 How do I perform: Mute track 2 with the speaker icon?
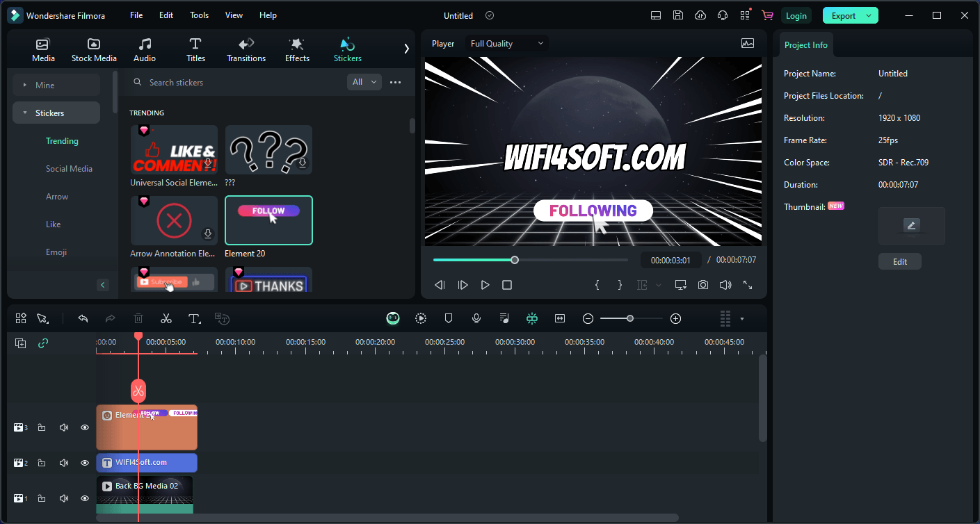(64, 463)
